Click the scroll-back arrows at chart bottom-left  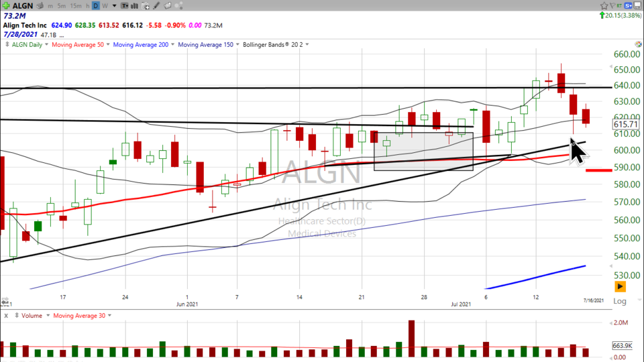[5, 301]
